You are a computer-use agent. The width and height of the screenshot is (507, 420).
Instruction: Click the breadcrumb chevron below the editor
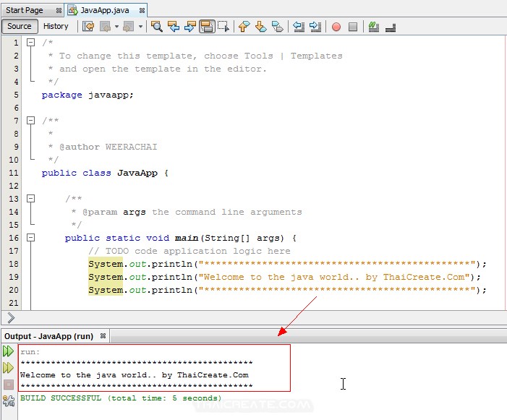[x=11, y=318]
